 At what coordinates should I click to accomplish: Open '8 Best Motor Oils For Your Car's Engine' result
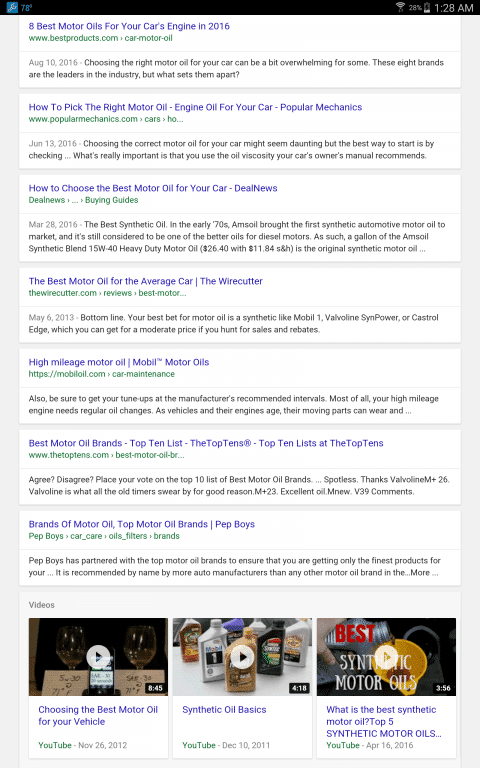(x=129, y=26)
